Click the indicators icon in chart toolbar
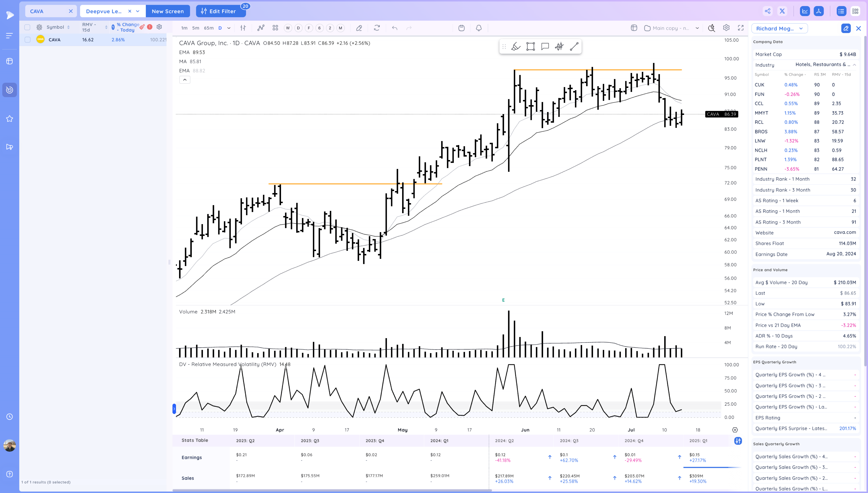This screenshot has width=868, height=493. 260,28
